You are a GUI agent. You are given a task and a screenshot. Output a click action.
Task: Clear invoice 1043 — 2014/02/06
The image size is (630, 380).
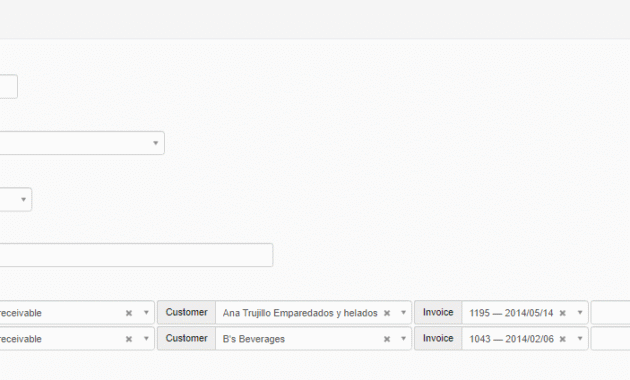click(562, 339)
